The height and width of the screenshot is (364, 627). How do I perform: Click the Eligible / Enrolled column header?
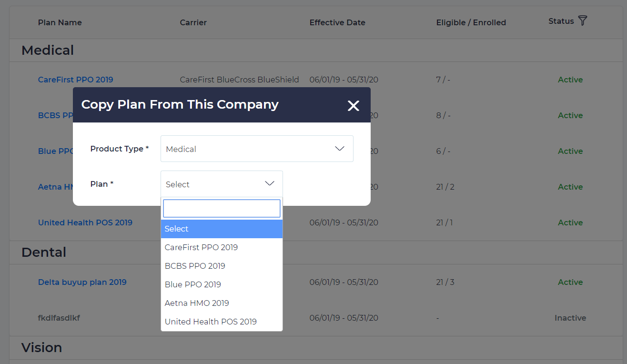tap(471, 22)
